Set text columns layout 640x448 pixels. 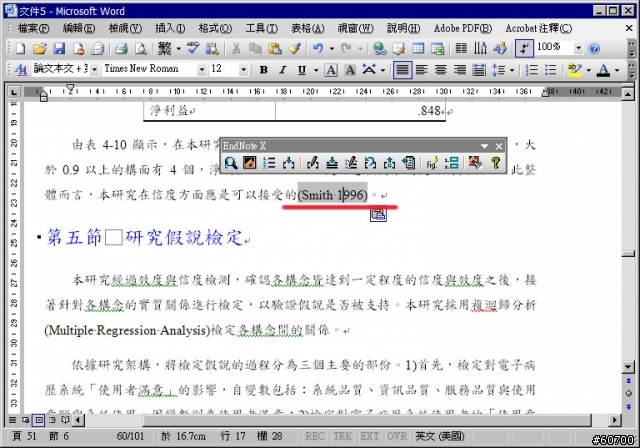(461, 49)
